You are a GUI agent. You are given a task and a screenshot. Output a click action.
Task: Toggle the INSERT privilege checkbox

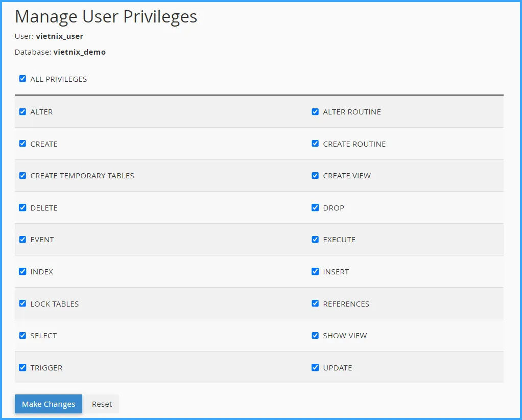[x=315, y=271]
